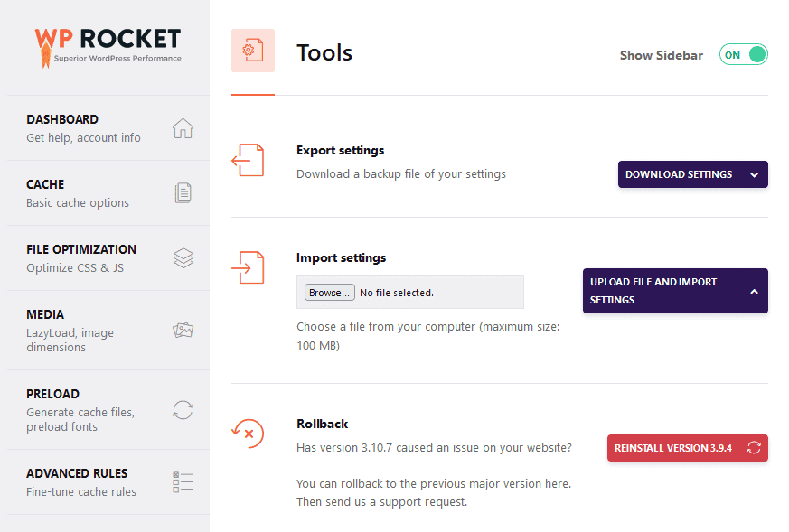The image size is (789, 532).
Task: Click the Import settings arrow icon
Action: click(248, 267)
